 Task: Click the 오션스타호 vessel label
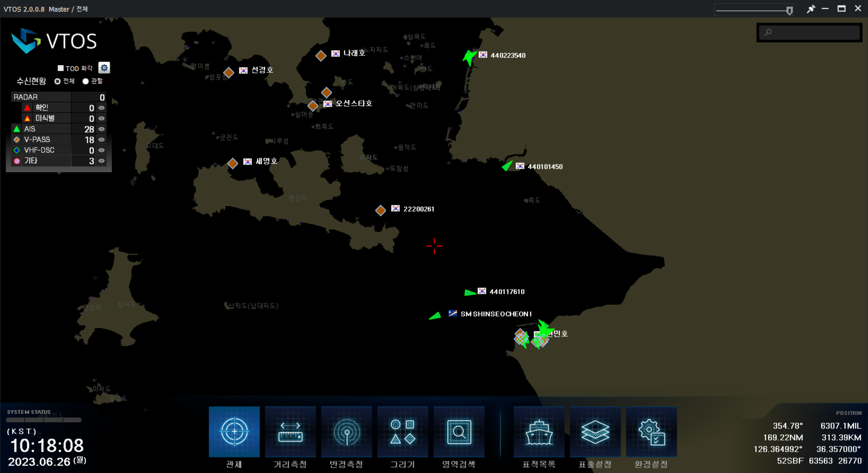tap(354, 103)
